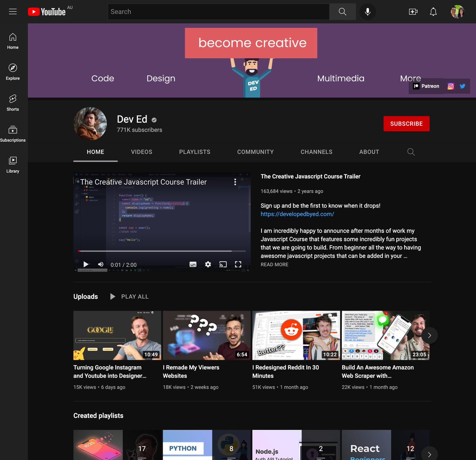Image resolution: width=476 pixels, height=460 pixels.
Task: Open the COMMUNITY tab
Action: point(255,152)
